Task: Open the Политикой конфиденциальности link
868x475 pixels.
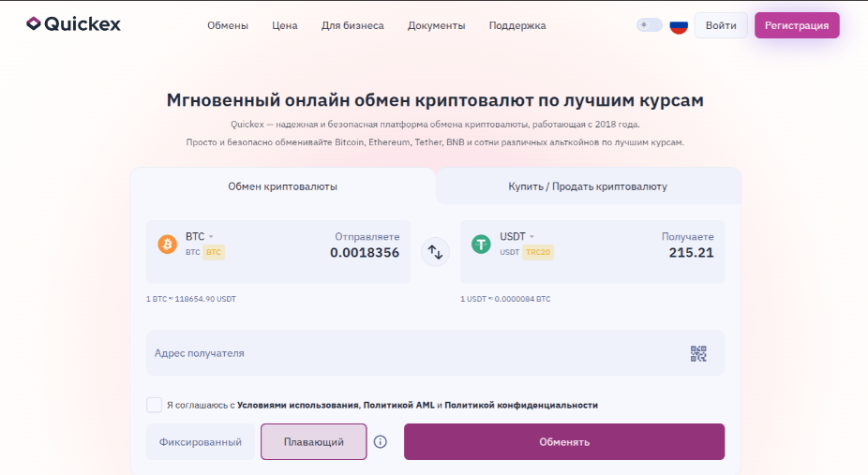Action: click(x=521, y=406)
